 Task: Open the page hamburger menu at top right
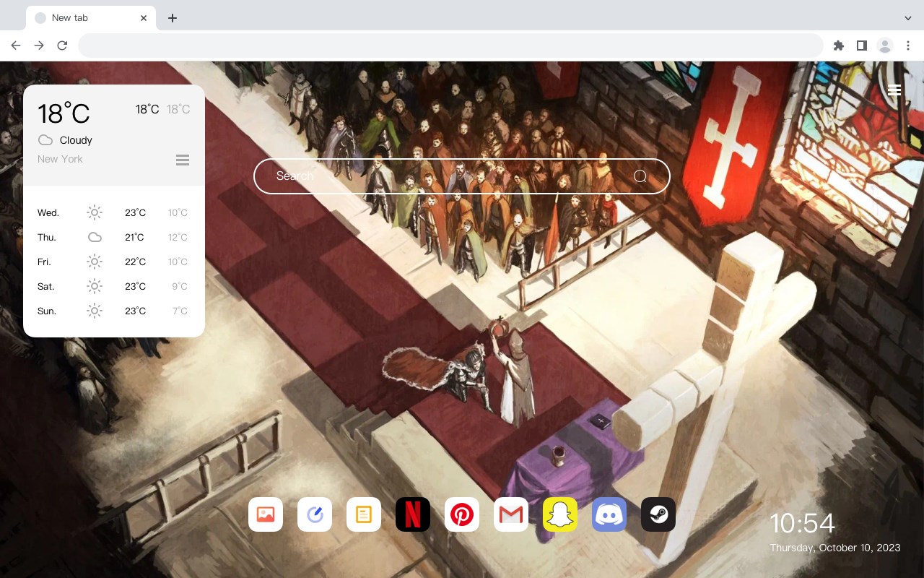click(894, 90)
